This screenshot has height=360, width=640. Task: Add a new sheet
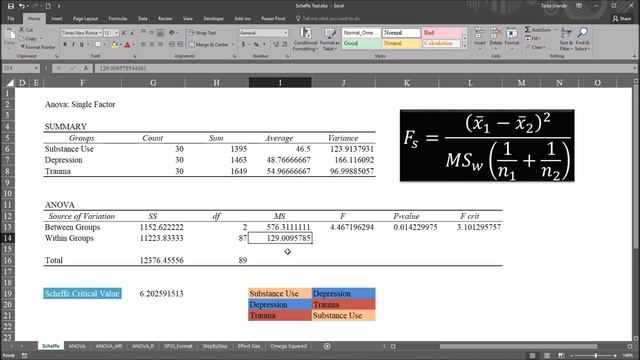pyautogui.click(x=327, y=346)
